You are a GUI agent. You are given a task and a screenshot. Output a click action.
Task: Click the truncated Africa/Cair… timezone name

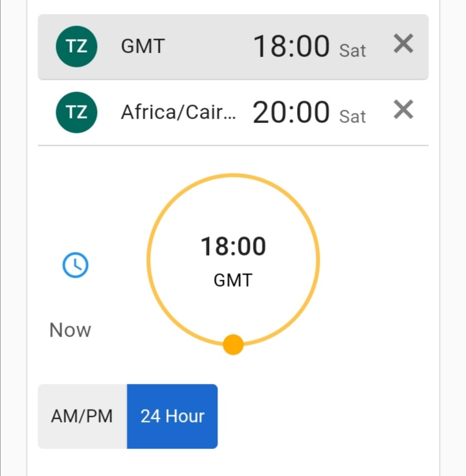point(179,113)
